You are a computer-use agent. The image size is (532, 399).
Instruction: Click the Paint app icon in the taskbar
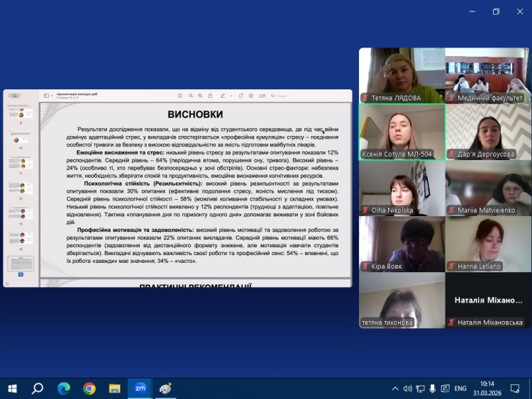click(x=165, y=388)
